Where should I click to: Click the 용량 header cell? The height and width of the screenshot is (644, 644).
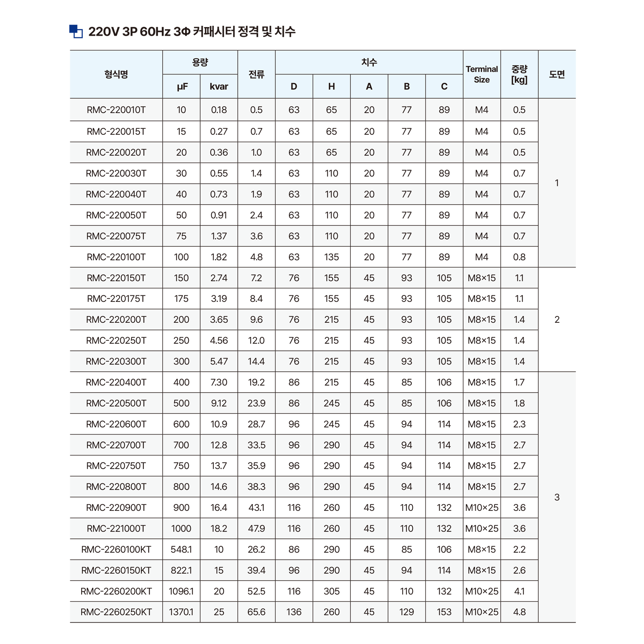point(200,62)
